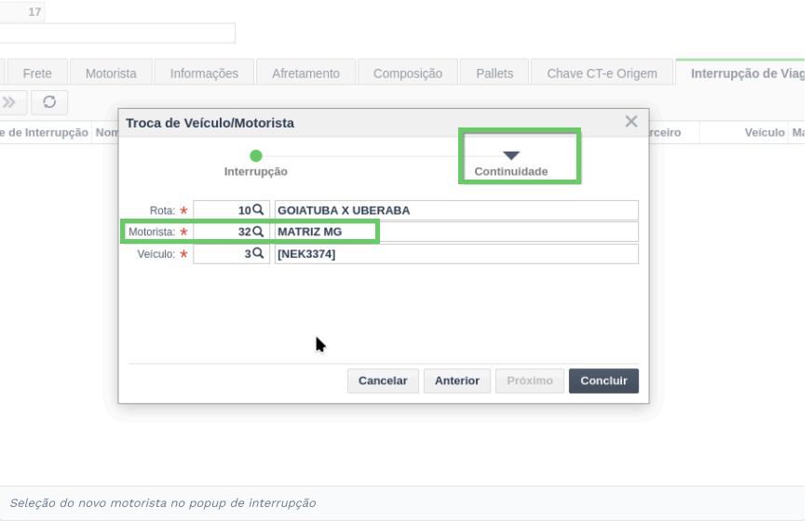Click the GOIATUBA X UBERABA route field

coord(456,210)
